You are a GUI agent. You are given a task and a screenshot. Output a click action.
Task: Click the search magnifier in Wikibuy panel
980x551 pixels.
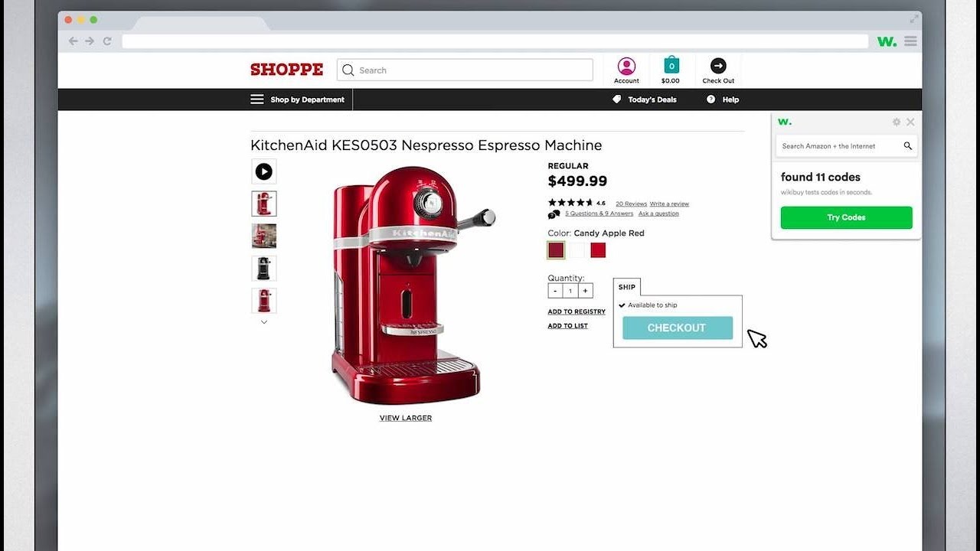coord(908,146)
